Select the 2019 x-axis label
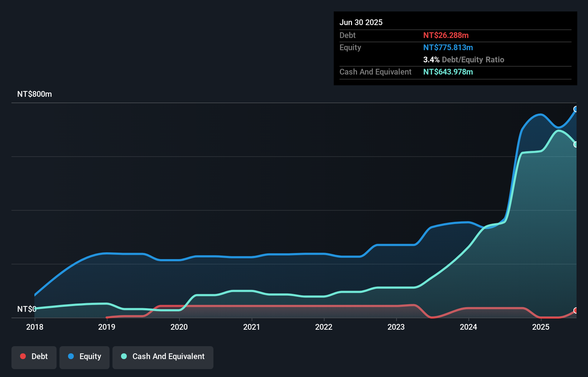588x377 pixels. [107, 327]
